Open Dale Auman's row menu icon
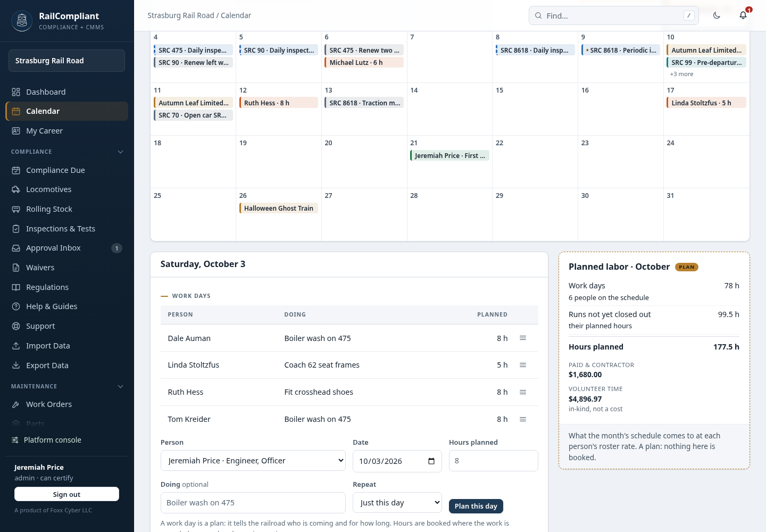766x532 pixels. coord(523,338)
